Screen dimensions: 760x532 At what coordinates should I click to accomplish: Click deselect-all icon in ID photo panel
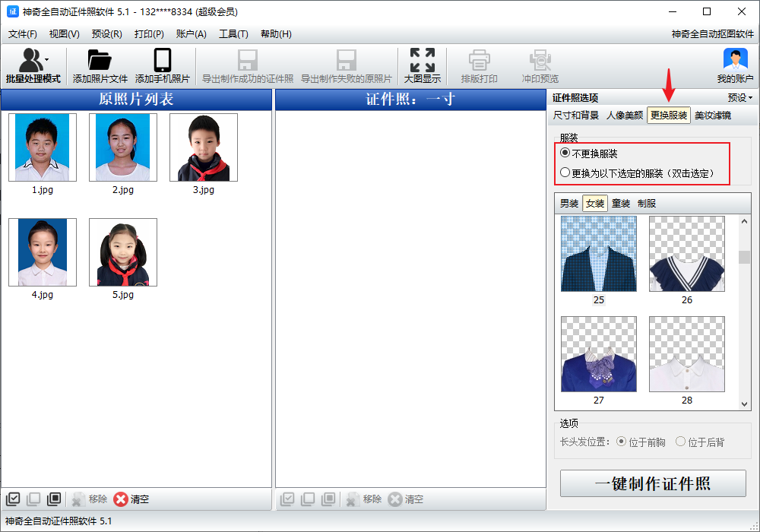coord(308,499)
